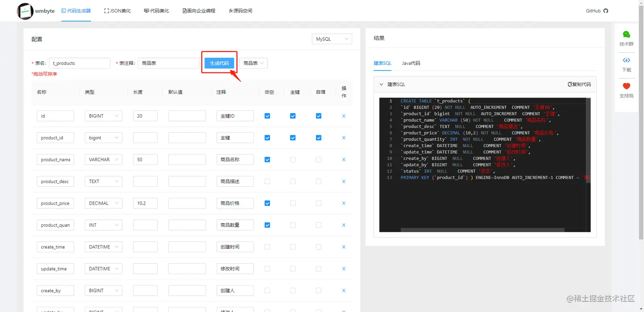Image resolution: width=644 pixels, height=312 pixels.
Task: Click the create_time name field
Action: [55, 247]
